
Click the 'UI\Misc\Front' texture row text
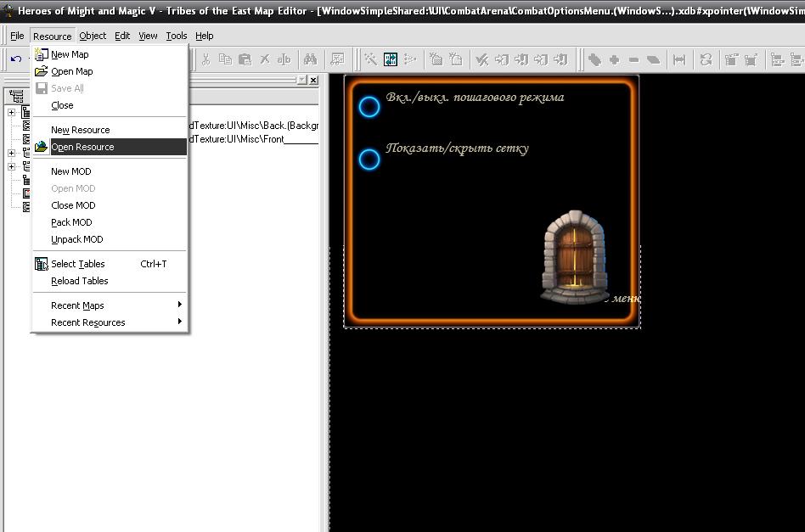point(254,139)
